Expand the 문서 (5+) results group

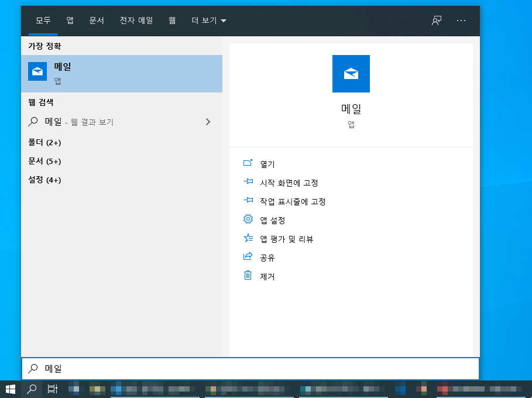(x=44, y=161)
